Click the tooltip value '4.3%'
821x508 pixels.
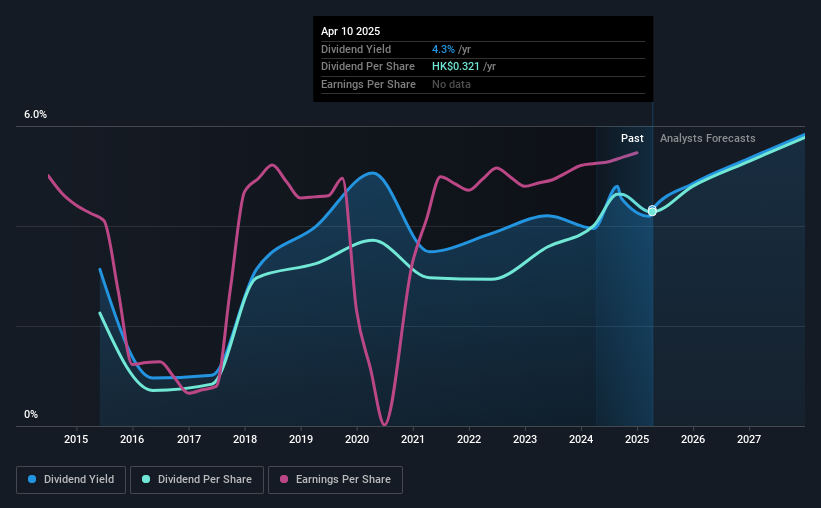pyautogui.click(x=443, y=49)
